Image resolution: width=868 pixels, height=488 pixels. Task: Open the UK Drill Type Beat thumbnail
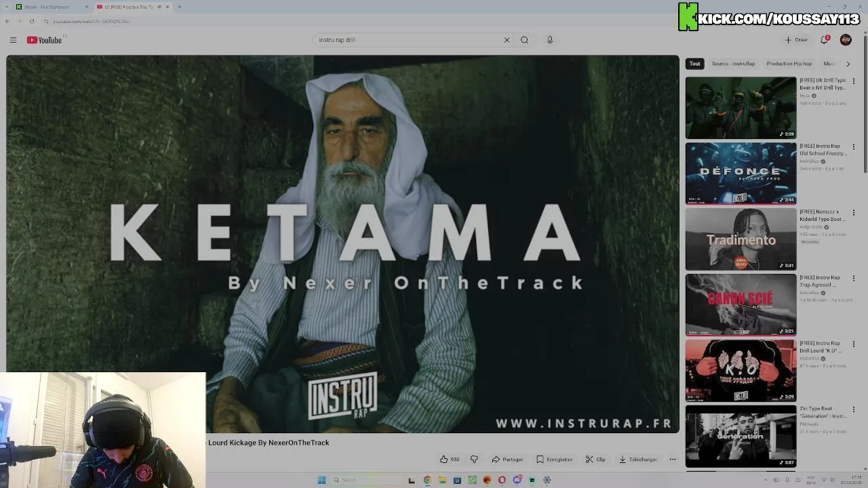[741, 108]
